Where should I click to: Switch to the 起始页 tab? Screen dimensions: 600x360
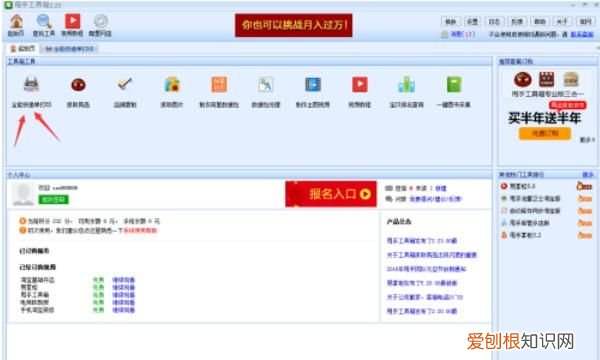(x=22, y=49)
